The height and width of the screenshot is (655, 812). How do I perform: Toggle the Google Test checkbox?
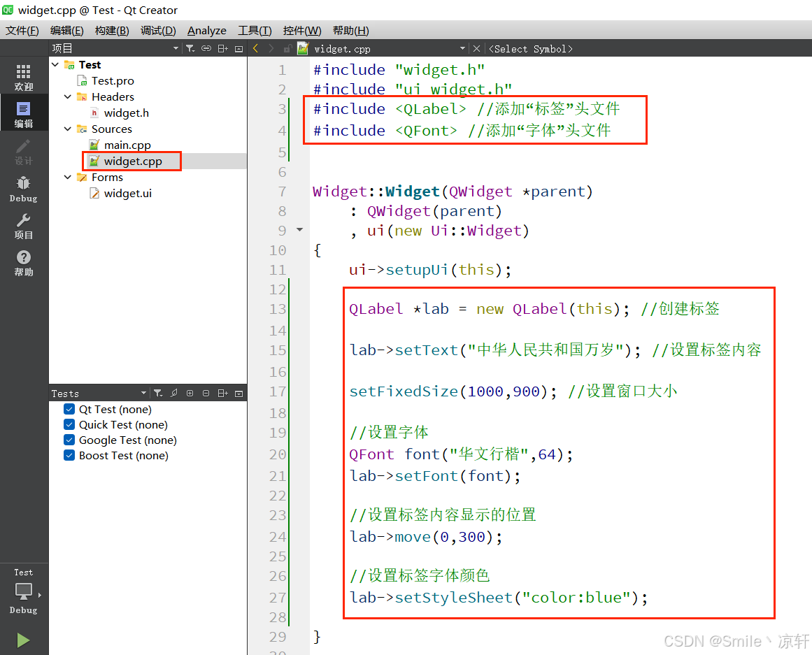click(x=69, y=440)
